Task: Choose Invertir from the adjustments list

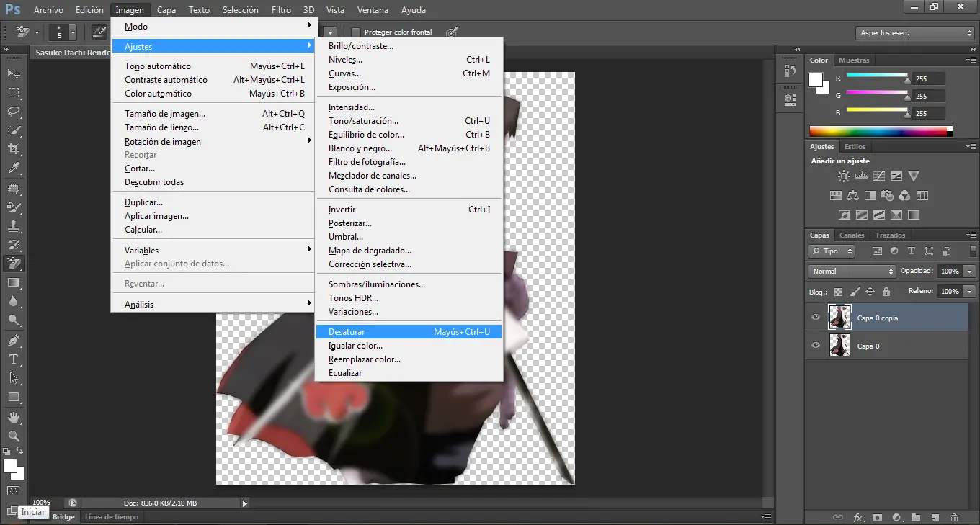Action: coord(409,210)
